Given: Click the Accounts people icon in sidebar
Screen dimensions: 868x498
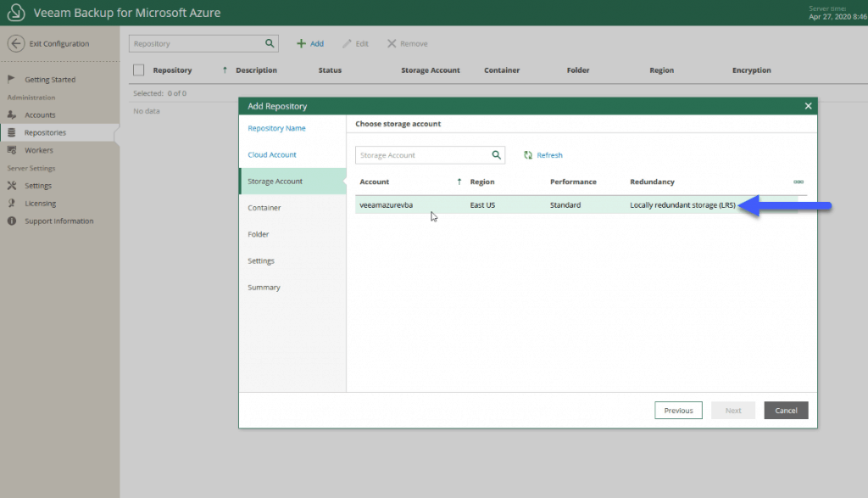Looking at the screenshot, I should (x=12, y=115).
